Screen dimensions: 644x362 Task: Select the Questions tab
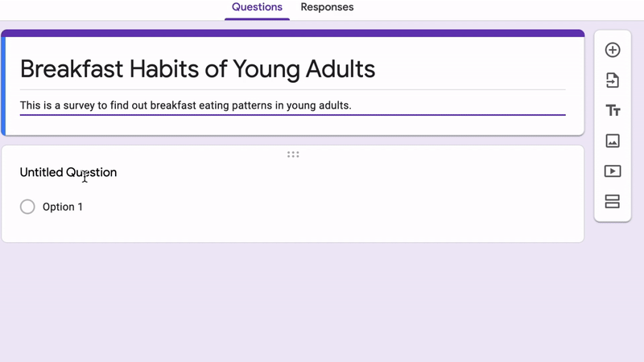click(257, 7)
